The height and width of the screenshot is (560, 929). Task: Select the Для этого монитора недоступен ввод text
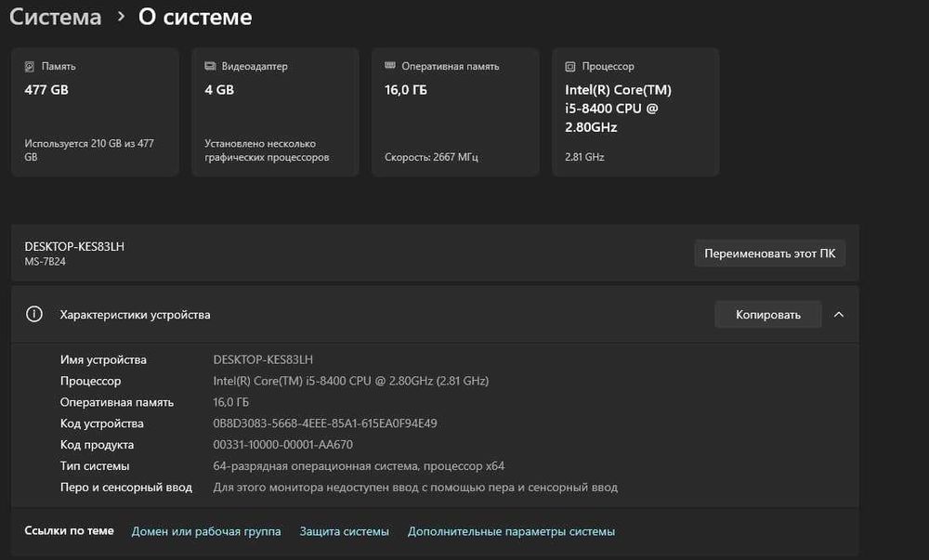[x=415, y=488]
